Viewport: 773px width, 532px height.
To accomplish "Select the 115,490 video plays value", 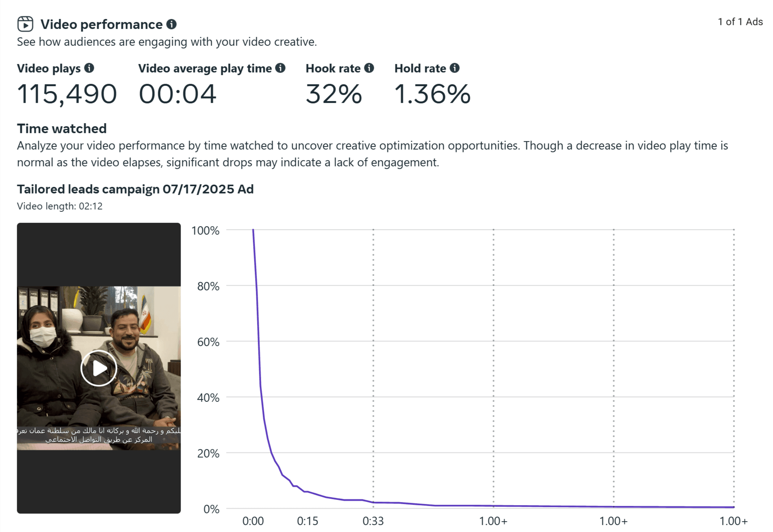I will click(x=67, y=94).
